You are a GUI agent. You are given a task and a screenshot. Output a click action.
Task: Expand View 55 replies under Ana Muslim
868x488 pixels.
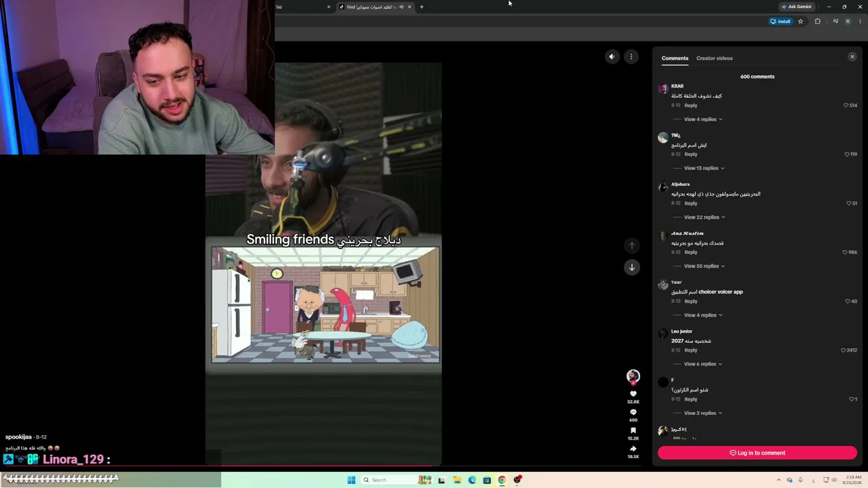point(705,266)
